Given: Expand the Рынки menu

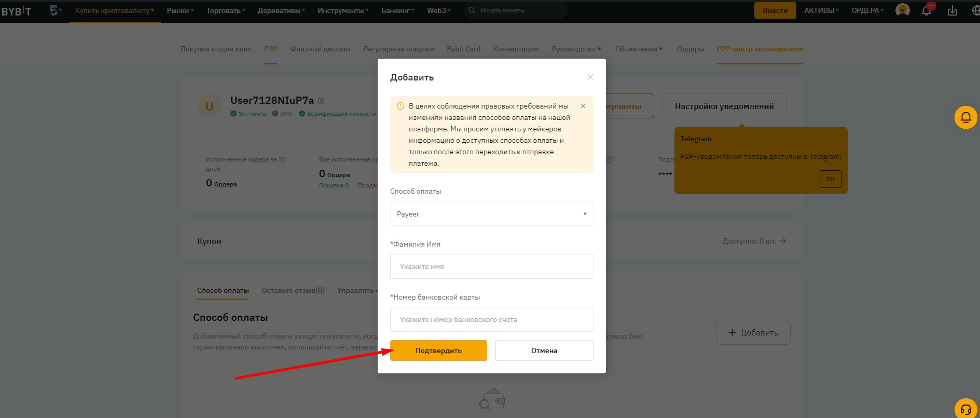Looking at the screenshot, I should tap(181, 10).
